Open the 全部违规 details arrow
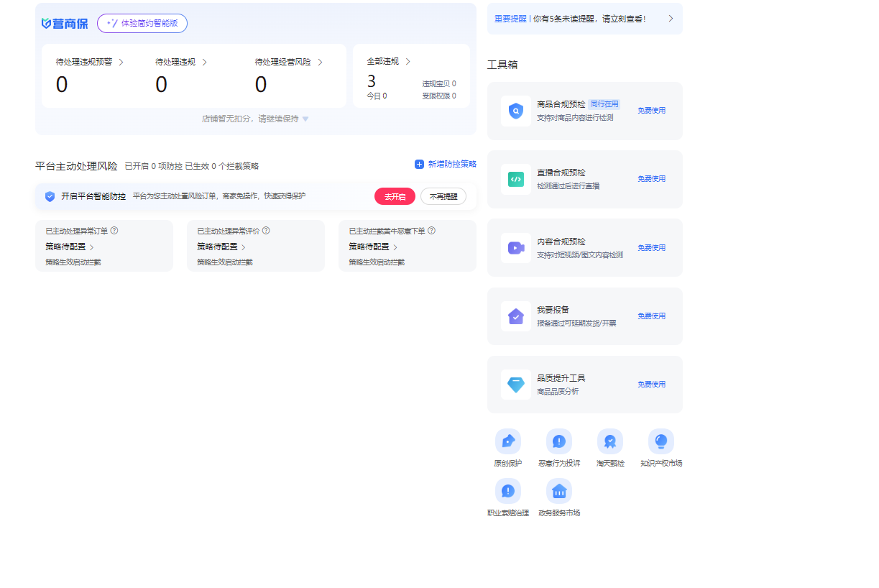This screenshot has width=879, height=588. pyautogui.click(x=408, y=62)
